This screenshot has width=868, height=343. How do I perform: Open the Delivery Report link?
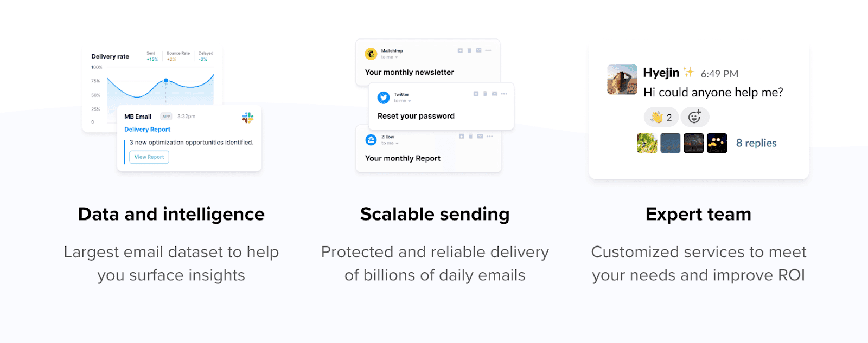coord(147,130)
